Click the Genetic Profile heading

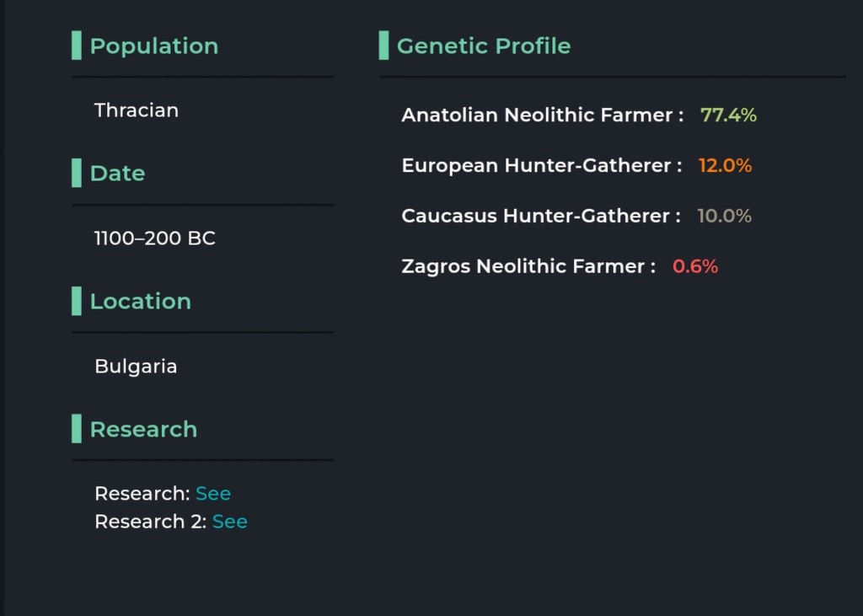(x=484, y=46)
